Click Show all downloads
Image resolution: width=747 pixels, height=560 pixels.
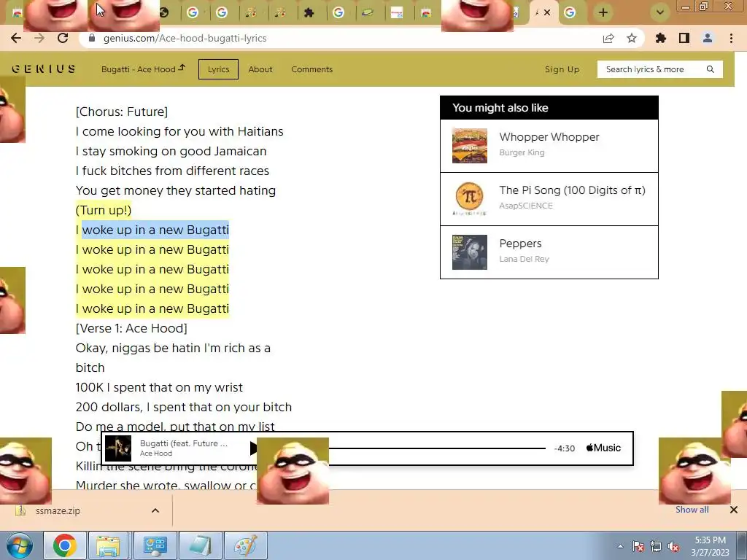pos(692,510)
